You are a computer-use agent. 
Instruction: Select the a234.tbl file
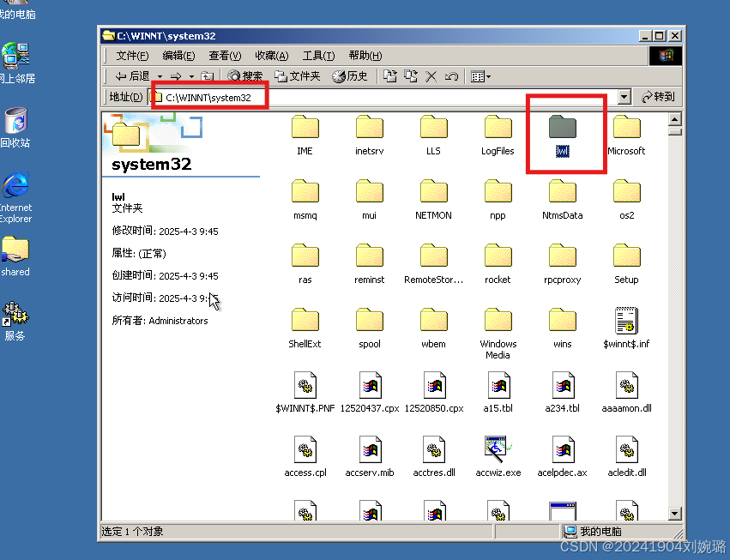coord(563,392)
